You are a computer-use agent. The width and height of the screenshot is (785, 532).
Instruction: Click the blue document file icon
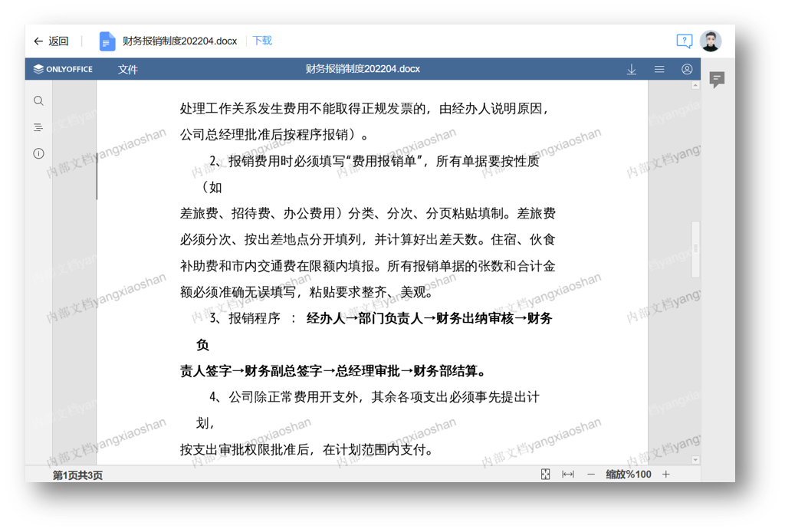pos(107,41)
